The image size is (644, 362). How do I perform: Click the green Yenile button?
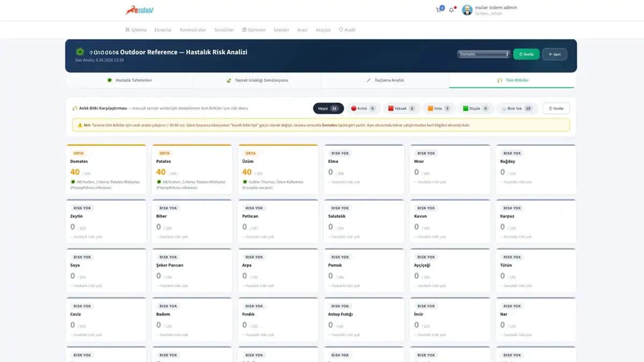coord(526,54)
